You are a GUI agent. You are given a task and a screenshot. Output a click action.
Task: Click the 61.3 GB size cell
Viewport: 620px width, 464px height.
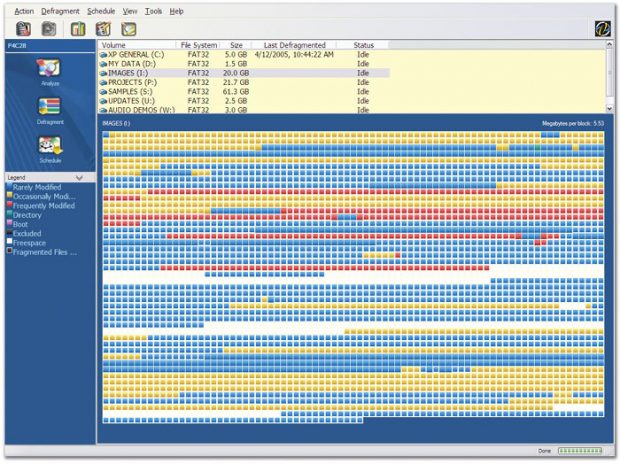(x=236, y=92)
